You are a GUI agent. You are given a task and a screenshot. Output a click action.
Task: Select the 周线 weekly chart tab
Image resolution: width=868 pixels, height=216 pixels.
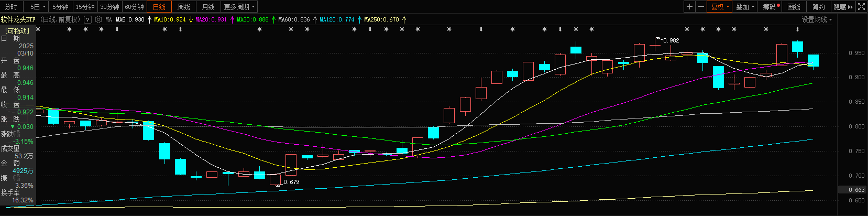(x=184, y=7)
